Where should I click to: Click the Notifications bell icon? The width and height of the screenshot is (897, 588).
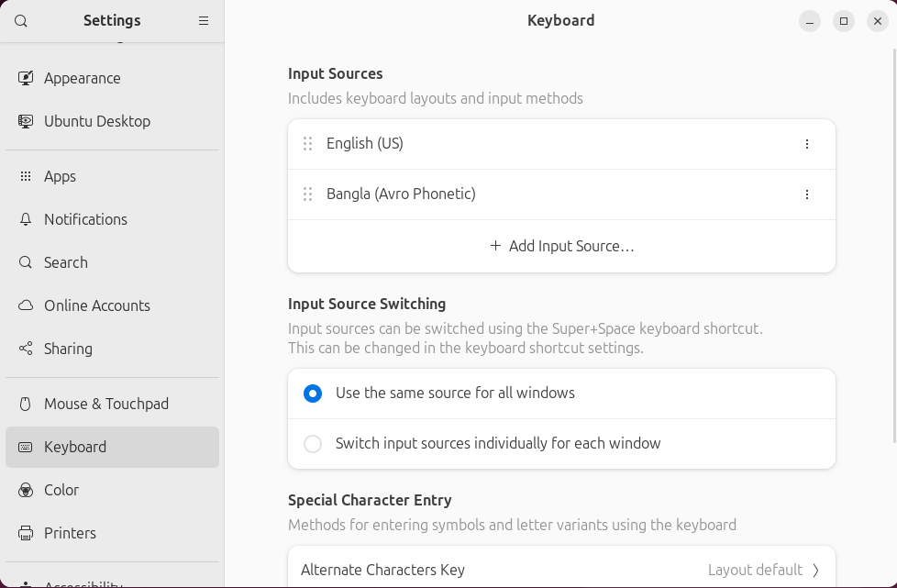(26, 219)
